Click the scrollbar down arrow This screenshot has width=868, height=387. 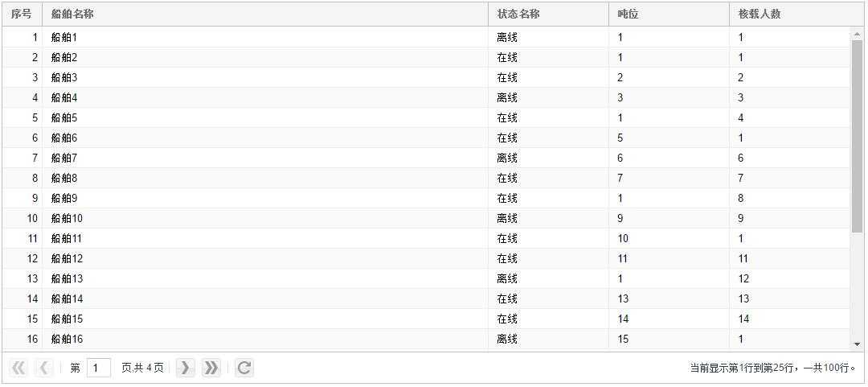point(857,344)
